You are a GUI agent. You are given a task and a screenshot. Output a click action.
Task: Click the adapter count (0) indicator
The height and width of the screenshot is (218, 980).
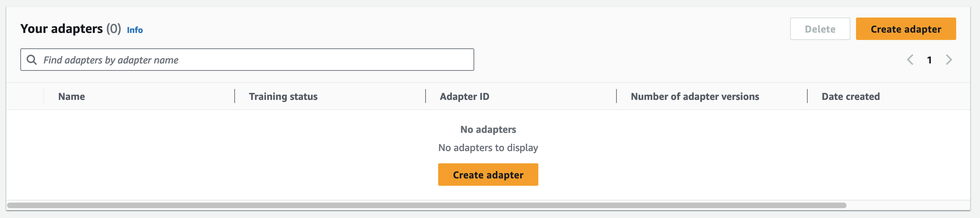[x=113, y=28]
